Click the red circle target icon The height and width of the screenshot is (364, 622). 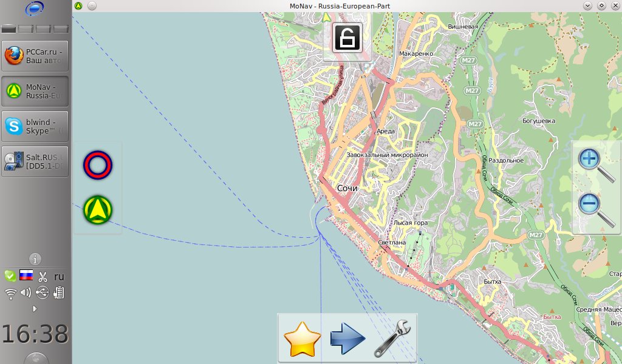pos(98,166)
